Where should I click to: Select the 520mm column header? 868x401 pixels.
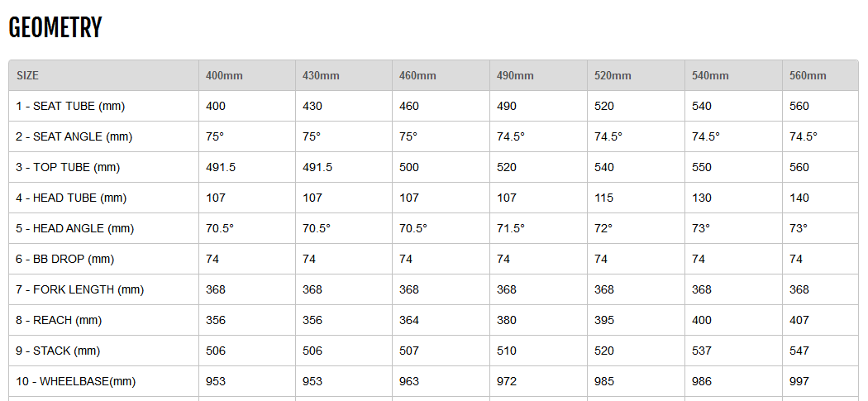pos(613,75)
